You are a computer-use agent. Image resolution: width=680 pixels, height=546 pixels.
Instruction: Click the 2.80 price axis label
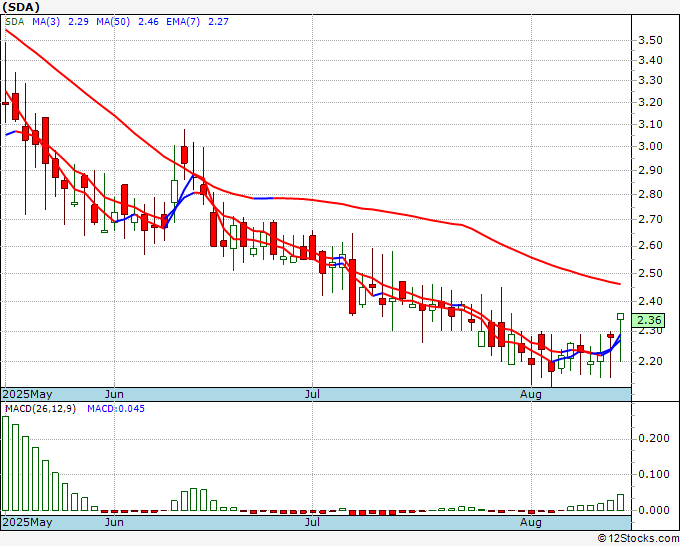point(650,194)
